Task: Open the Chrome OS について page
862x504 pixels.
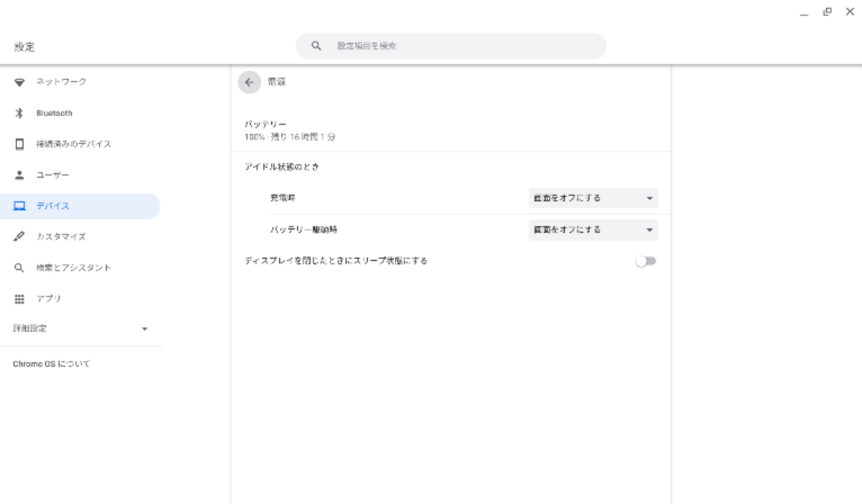Action: click(x=51, y=364)
